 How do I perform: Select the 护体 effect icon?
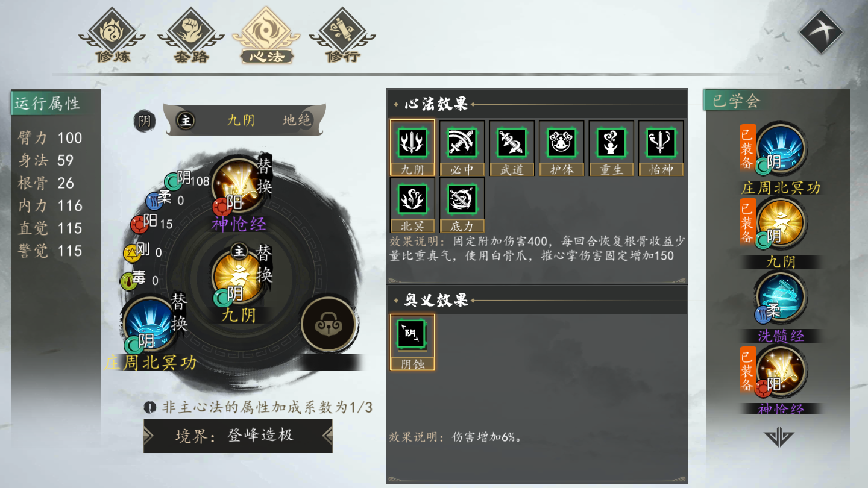(x=562, y=148)
